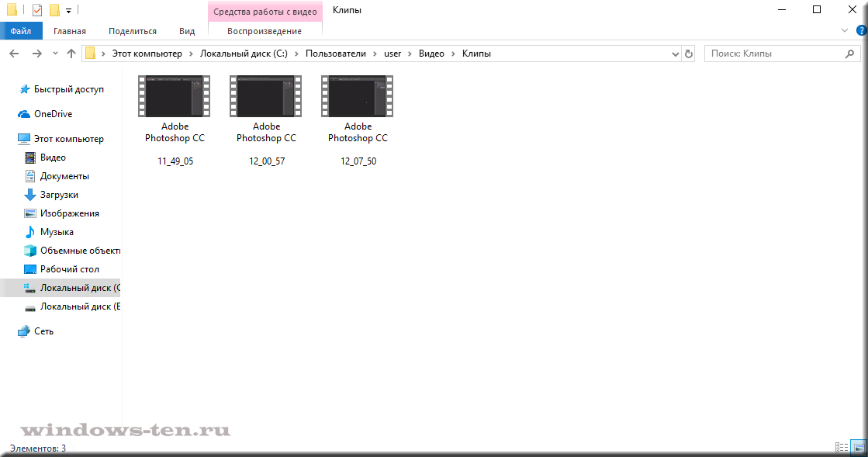Click the Properties quick access toolbar icon
This screenshot has height=457, width=868.
click(x=36, y=10)
